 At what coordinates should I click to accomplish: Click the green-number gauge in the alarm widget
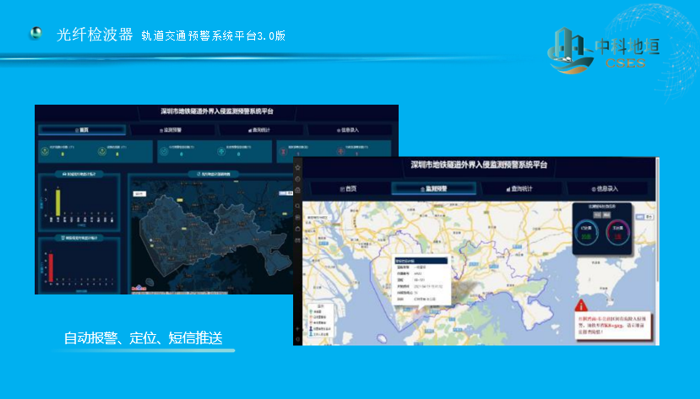586,233
